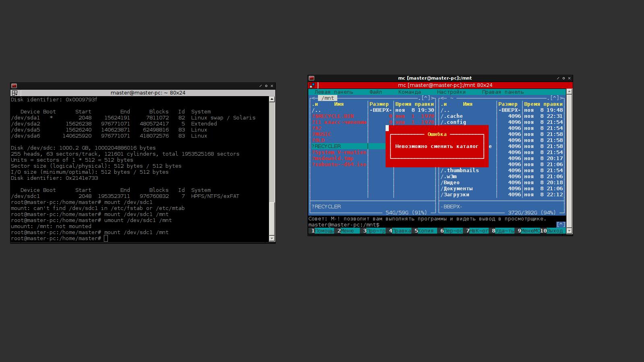Select highlighted ?RECYCLER row in file list
Viewport: 644px width, 362px height.
(348, 146)
